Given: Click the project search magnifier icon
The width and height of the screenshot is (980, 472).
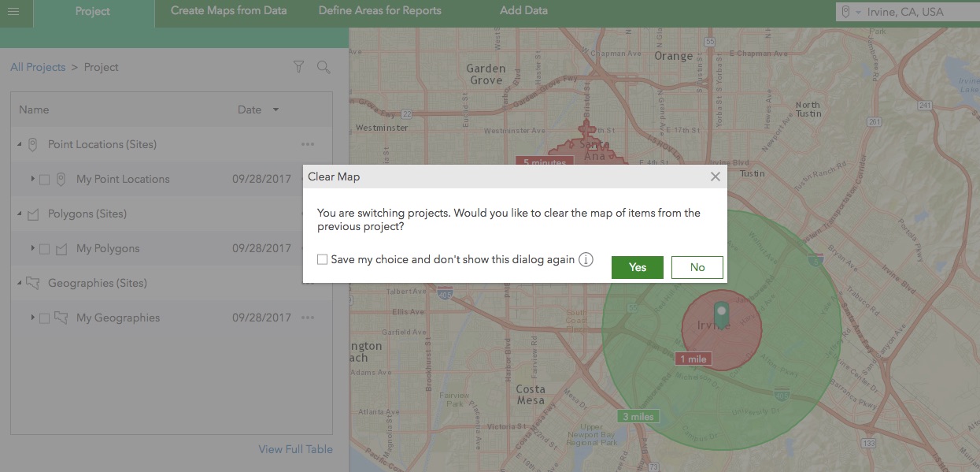Looking at the screenshot, I should click(324, 67).
